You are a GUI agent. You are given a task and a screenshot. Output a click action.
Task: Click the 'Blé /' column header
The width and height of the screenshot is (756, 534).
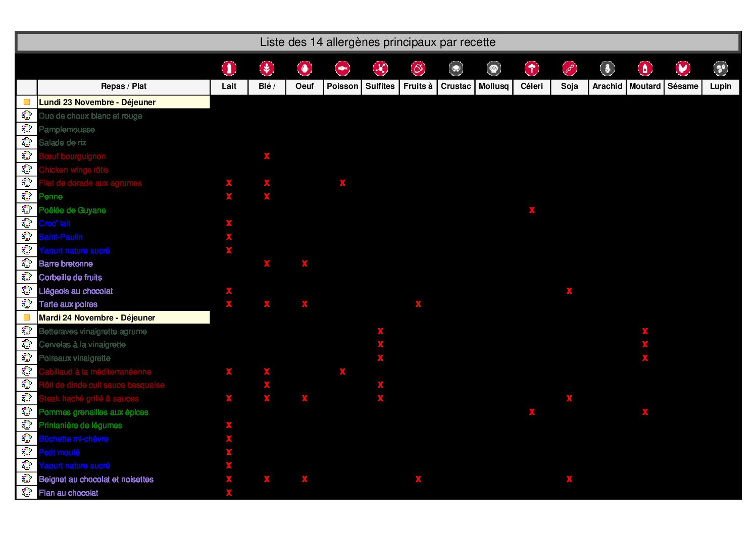pos(267,86)
